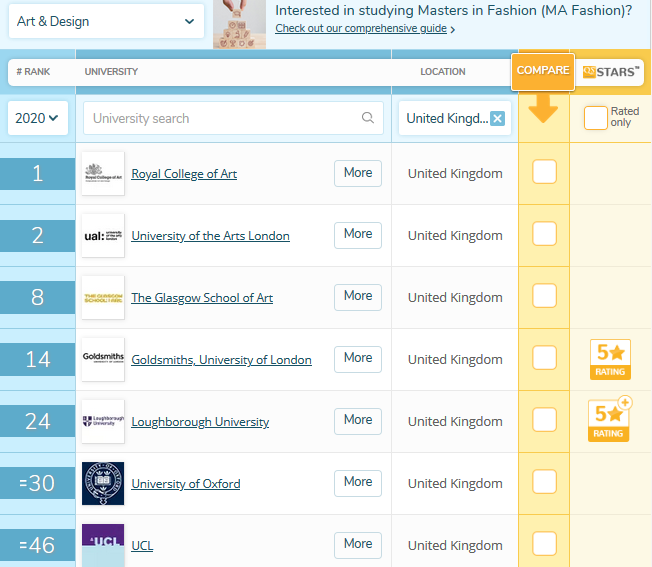Image resolution: width=652 pixels, height=567 pixels.
Task: Click the Loughborough University logo
Action: [103, 421]
